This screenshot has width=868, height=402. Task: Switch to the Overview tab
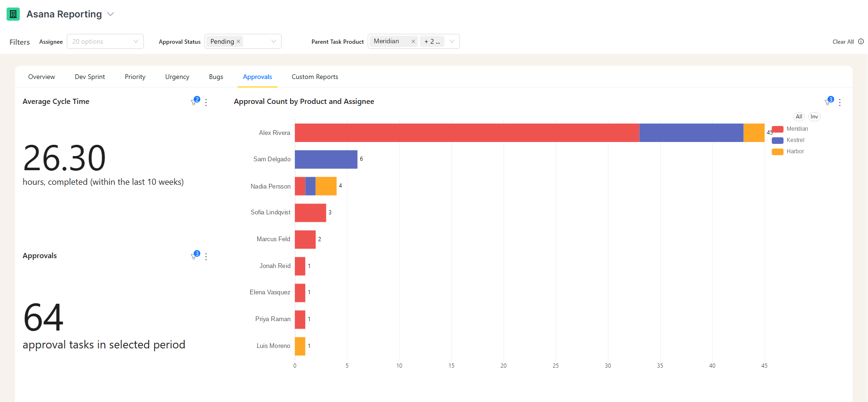(41, 77)
